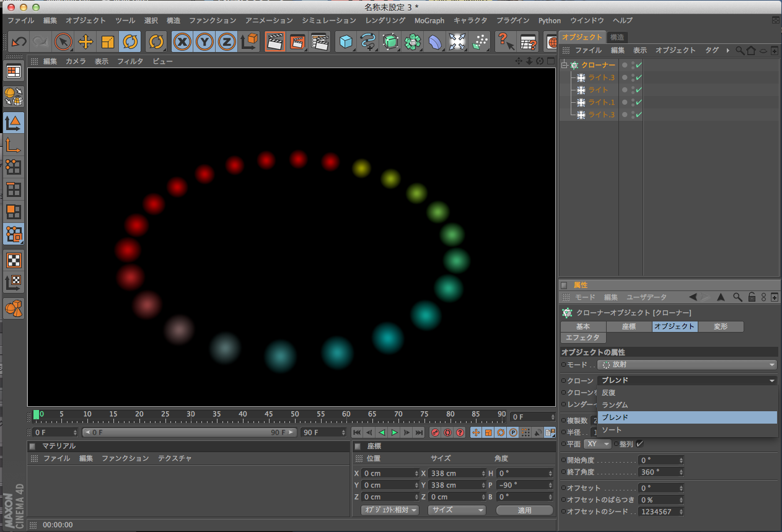This screenshot has height=532, width=782.
Task: Click the back arrow in Attributes panel
Action: pos(693,297)
